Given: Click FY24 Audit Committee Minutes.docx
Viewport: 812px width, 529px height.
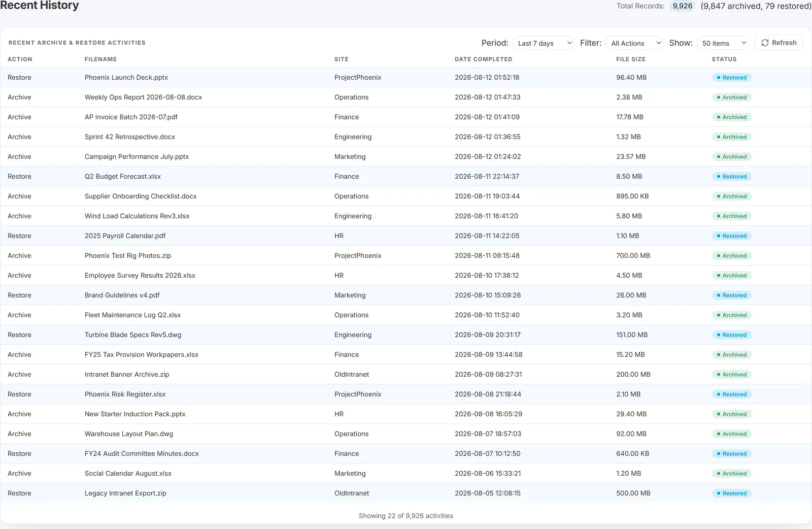Looking at the screenshot, I should coord(142,454).
